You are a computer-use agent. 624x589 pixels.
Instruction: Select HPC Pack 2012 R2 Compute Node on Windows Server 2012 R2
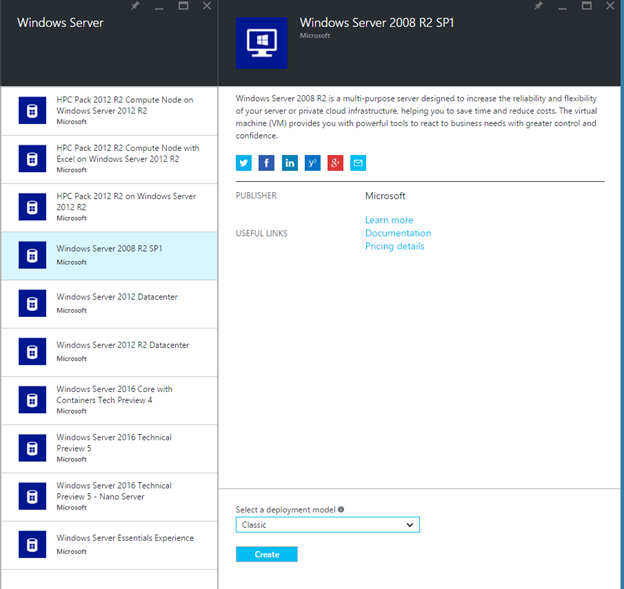[x=125, y=105]
